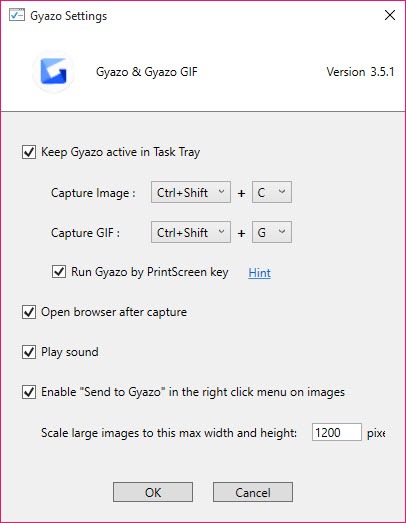
Task: Click the Version 3.5.1 label
Action: pos(360,72)
